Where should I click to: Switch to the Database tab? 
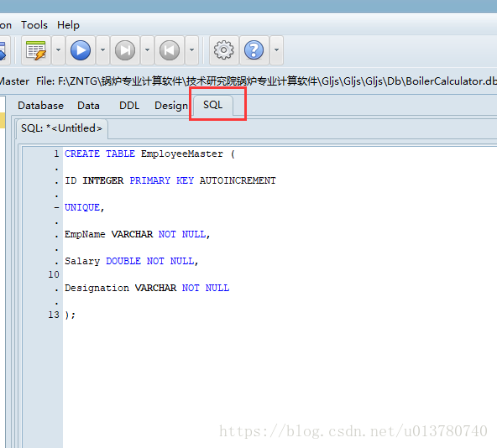click(x=40, y=106)
